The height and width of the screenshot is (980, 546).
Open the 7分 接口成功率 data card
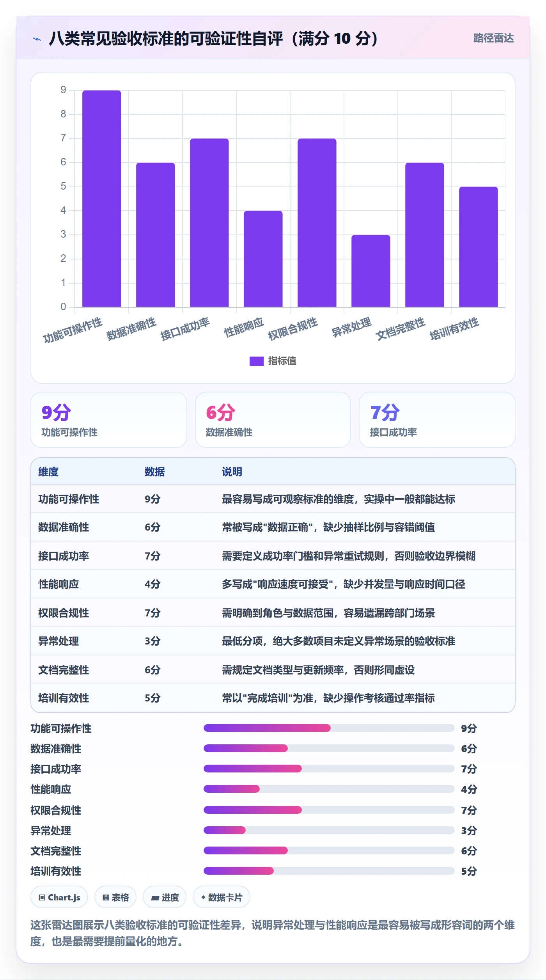click(x=437, y=420)
